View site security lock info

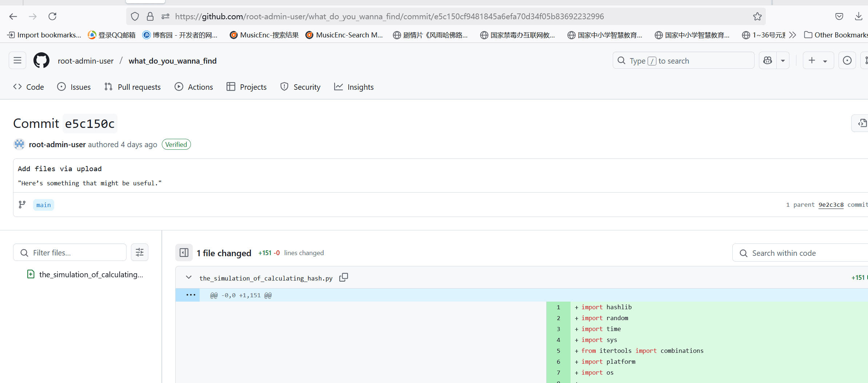click(x=150, y=16)
